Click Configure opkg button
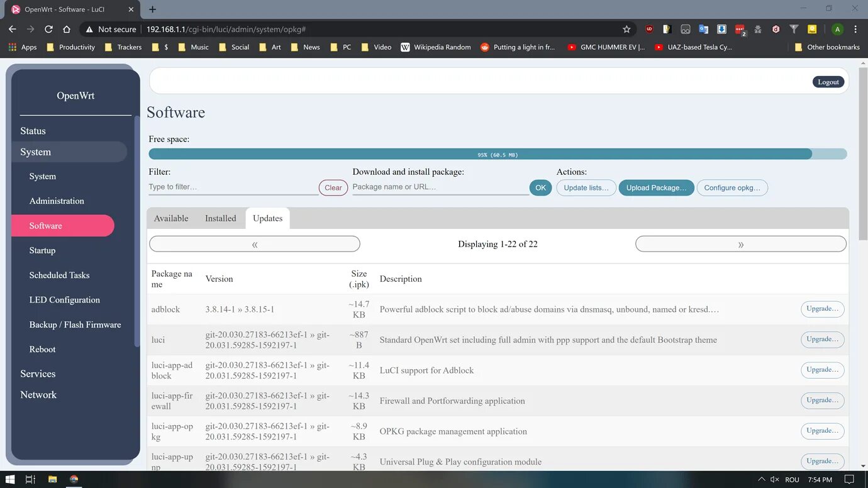 click(732, 187)
